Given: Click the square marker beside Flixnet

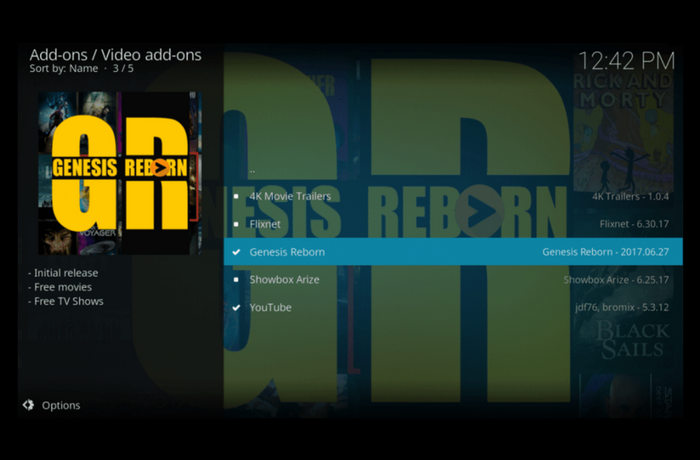Looking at the screenshot, I should tap(236, 224).
